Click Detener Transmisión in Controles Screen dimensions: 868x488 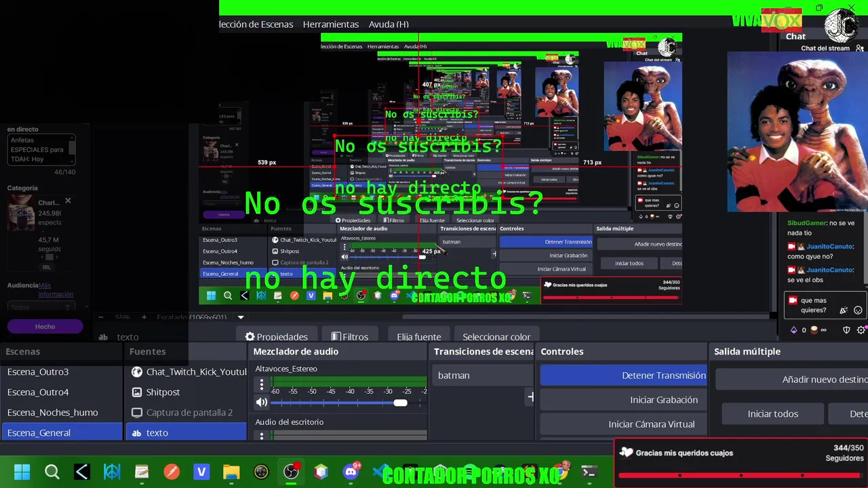[623, 375]
